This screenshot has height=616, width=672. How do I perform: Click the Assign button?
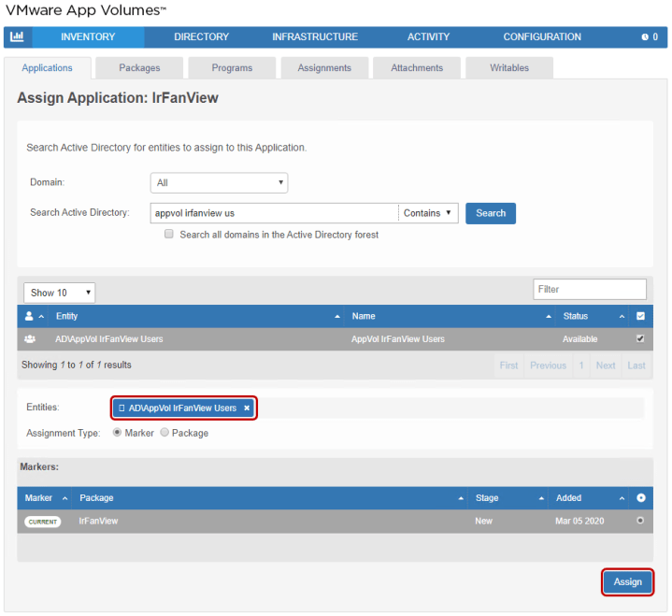pyautogui.click(x=627, y=581)
